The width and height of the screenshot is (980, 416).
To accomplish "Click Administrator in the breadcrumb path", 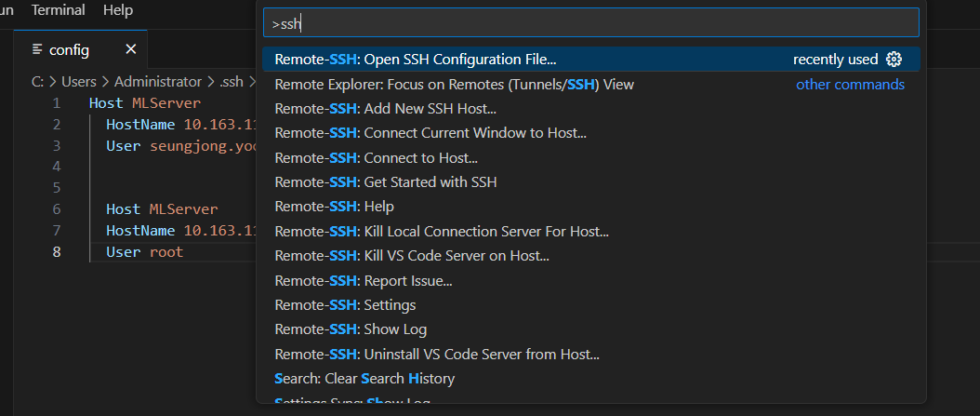I will click(158, 82).
